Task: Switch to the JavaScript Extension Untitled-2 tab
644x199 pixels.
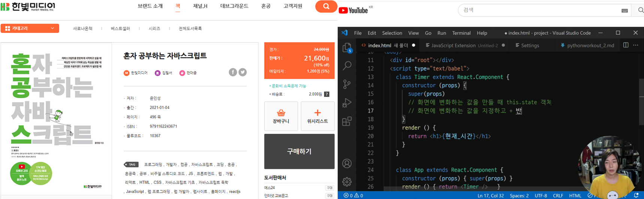Action: click(465, 45)
